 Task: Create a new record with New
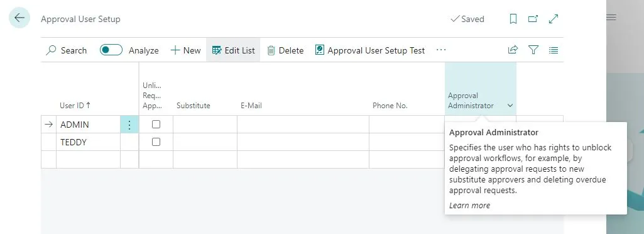coord(185,50)
